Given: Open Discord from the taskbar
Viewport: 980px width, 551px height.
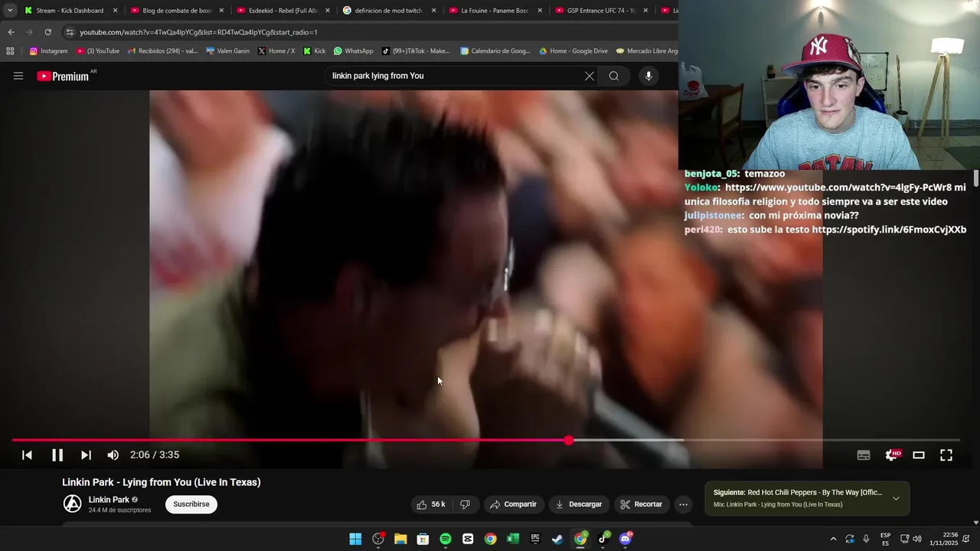Looking at the screenshot, I should point(626,539).
